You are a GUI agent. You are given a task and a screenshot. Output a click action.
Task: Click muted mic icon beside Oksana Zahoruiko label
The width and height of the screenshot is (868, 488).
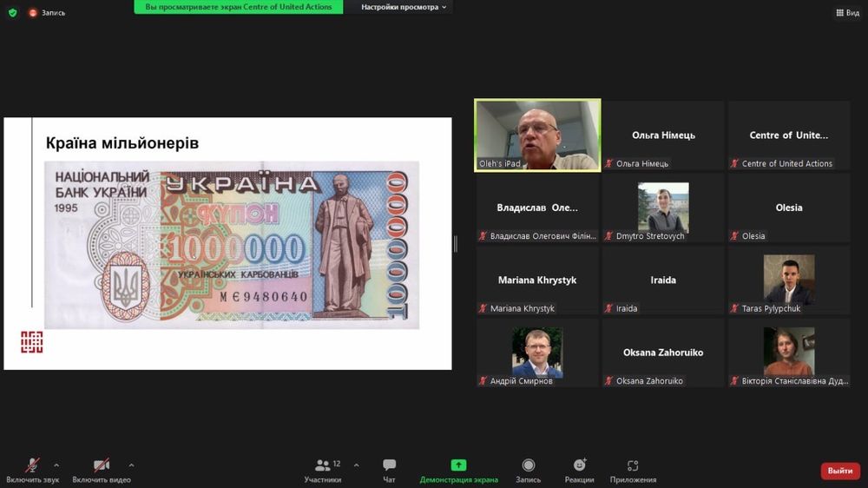pos(609,381)
